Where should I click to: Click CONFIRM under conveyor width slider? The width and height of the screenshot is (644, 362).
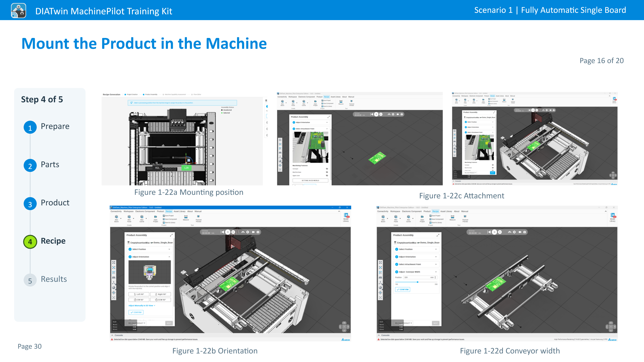(403, 289)
